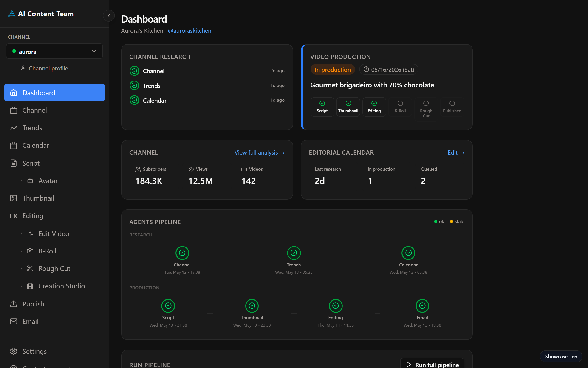588x368 pixels.
Task: Select the Script production step
Action: pyautogui.click(x=322, y=107)
